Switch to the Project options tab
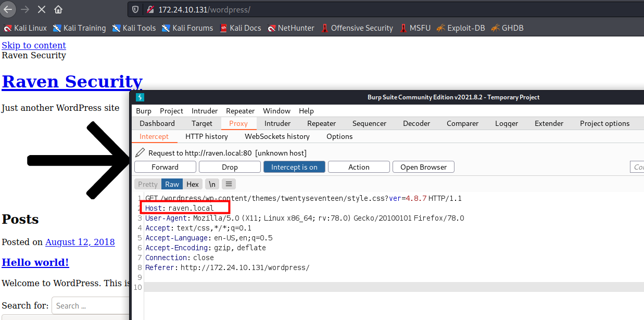 (x=604, y=123)
